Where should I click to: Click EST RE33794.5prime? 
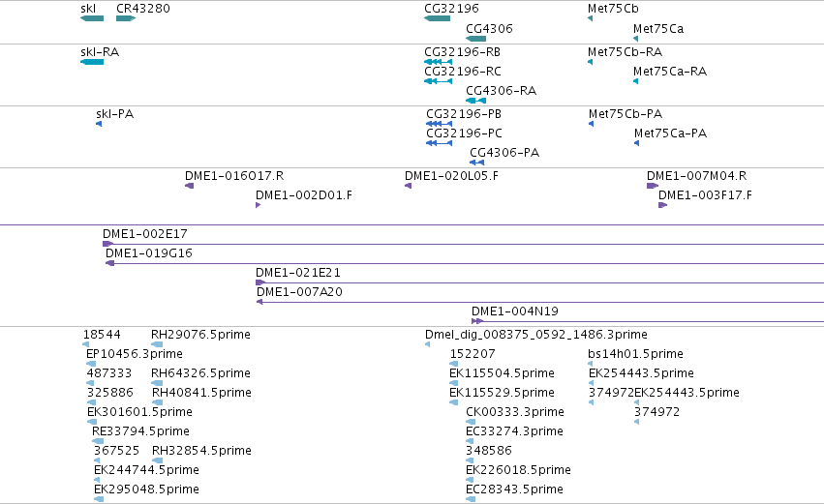(98, 441)
